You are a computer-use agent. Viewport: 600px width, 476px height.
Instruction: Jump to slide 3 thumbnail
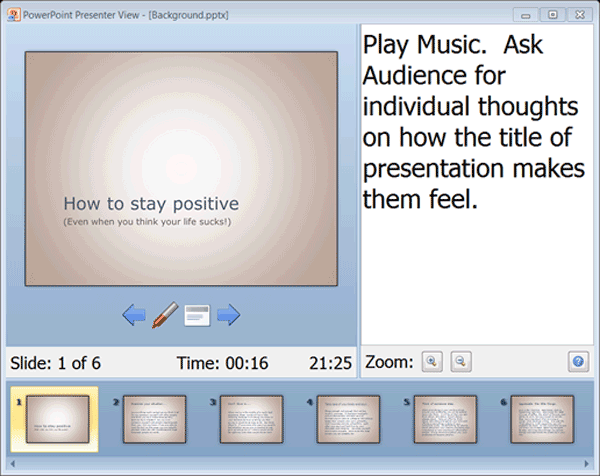(x=251, y=419)
